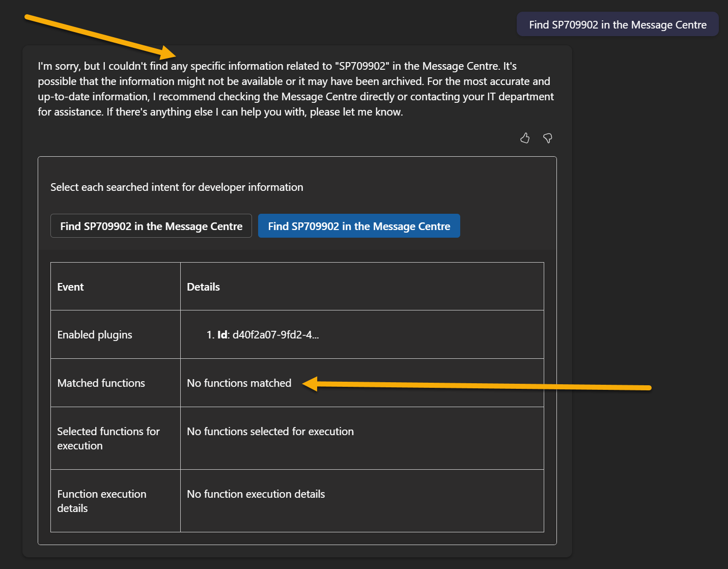Click the thumbs down feedback icon
Viewport: 728px width, 569px height.
coord(548,138)
